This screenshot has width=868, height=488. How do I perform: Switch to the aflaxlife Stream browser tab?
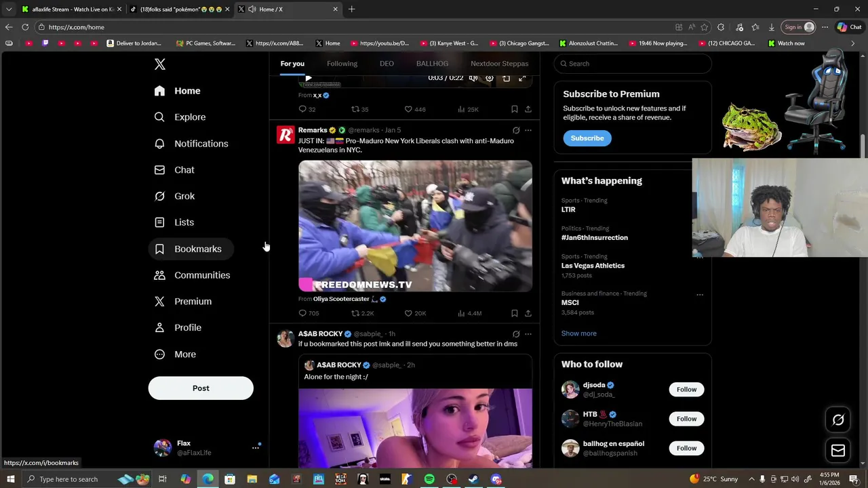[71, 9]
